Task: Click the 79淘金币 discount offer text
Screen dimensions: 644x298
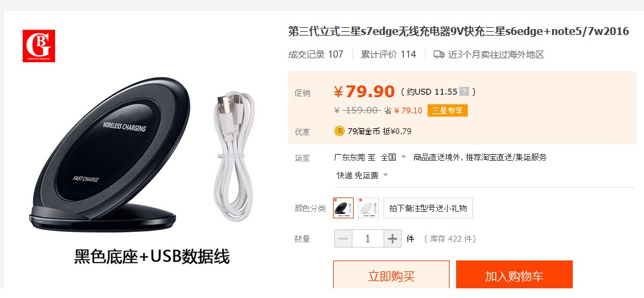Action: (x=380, y=132)
